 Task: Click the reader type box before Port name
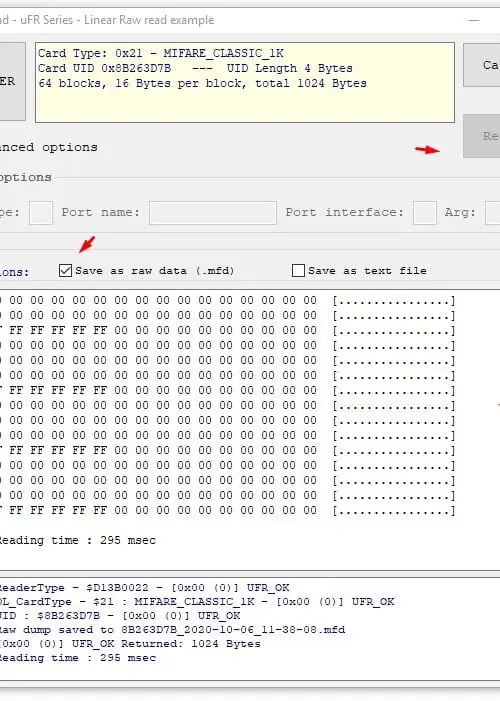pos(41,213)
